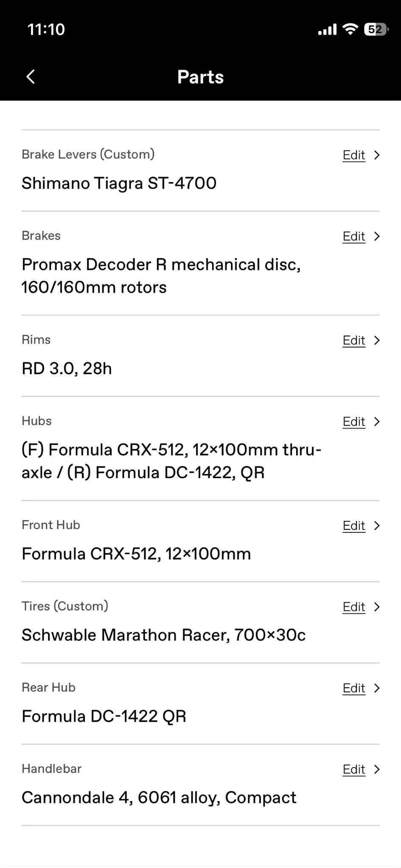This screenshot has height=868, width=401.
Task: Expand Brakes row chevron
Action: click(377, 236)
